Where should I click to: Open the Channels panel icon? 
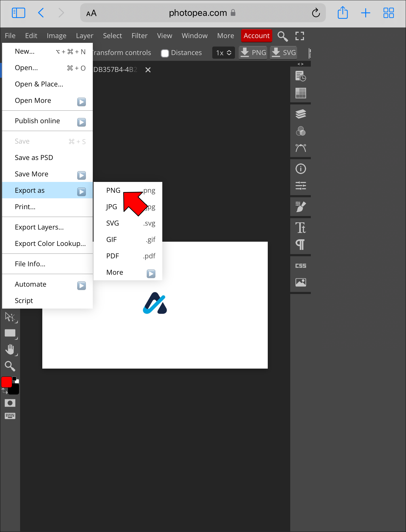coord(301,131)
